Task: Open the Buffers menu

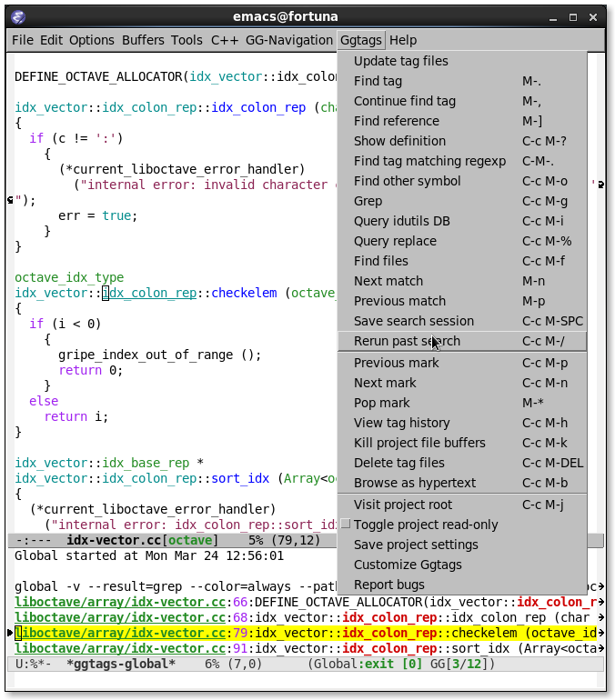Action: (x=143, y=40)
